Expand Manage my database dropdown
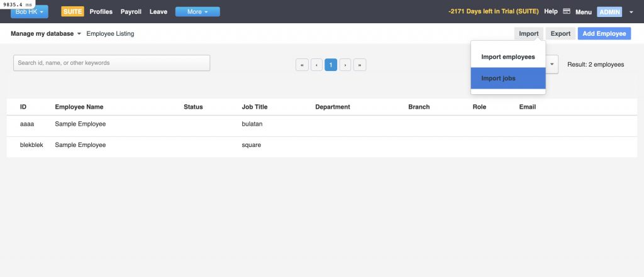The height and width of the screenshot is (277, 644). pyautogui.click(x=46, y=34)
